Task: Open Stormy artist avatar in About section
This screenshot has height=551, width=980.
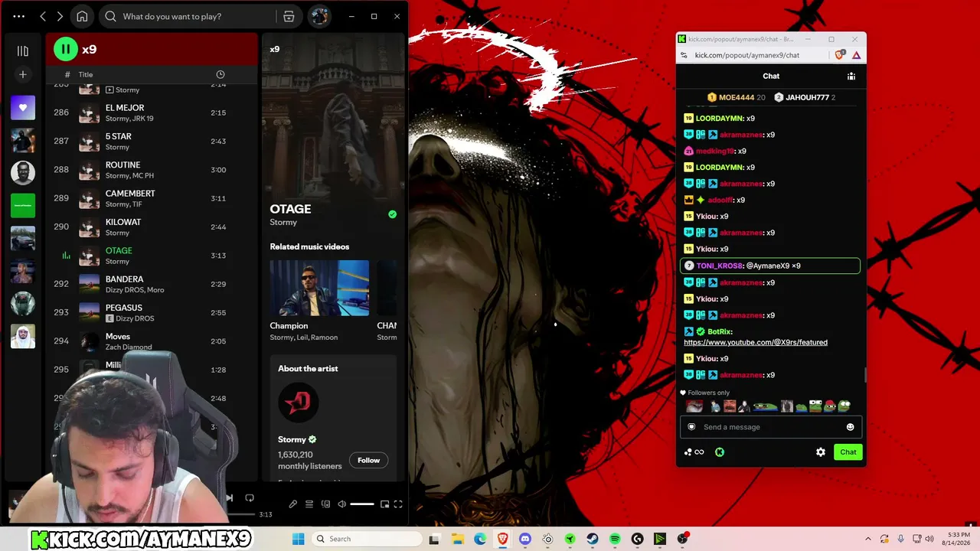Action: tap(298, 402)
